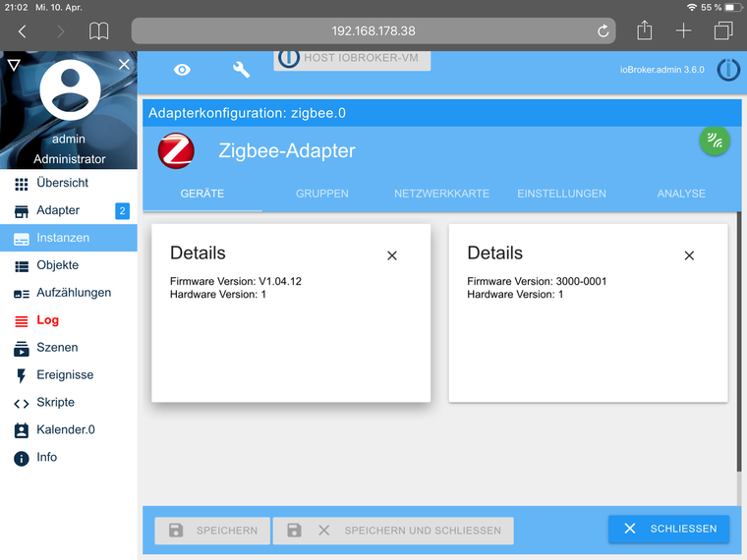Screen dimensions: 747x560
Task: Switch to GERÄTE tab
Action: (x=202, y=194)
